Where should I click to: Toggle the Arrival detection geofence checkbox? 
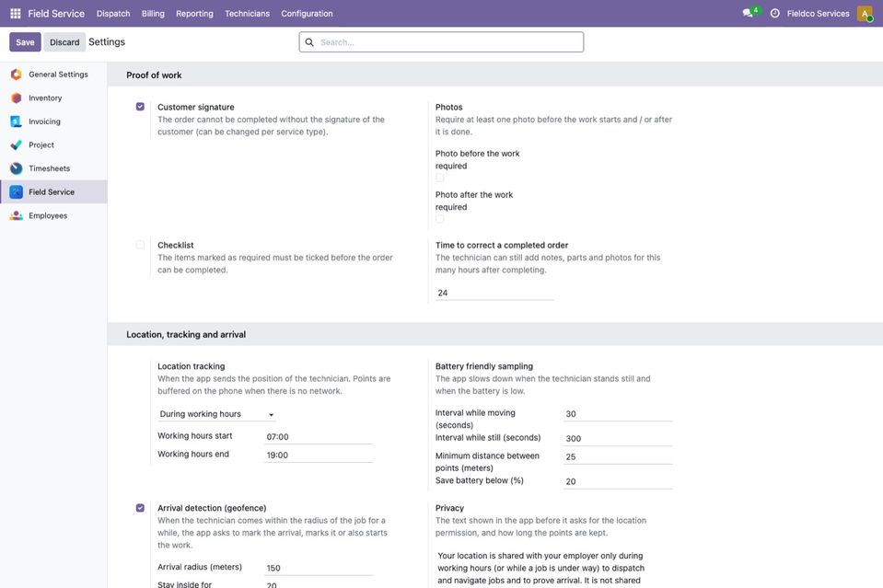click(140, 508)
